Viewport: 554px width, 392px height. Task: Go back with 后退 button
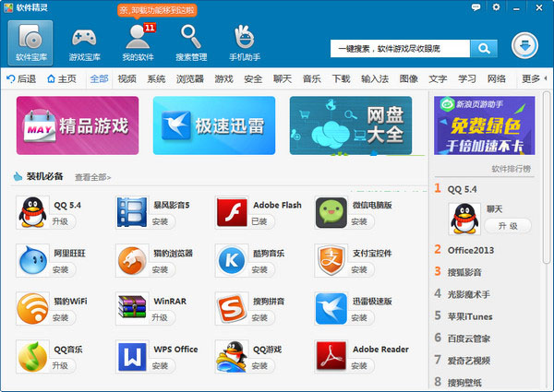point(21,78)
